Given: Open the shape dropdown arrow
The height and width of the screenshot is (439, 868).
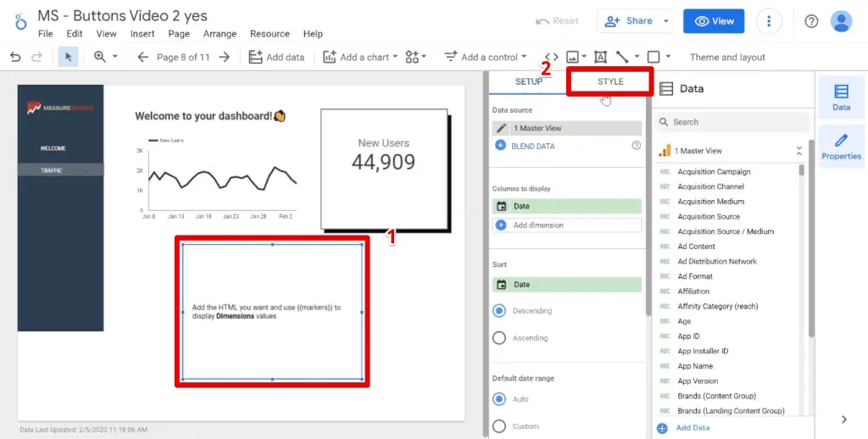Looking at the screenshot, I should (x=668, y=57).
